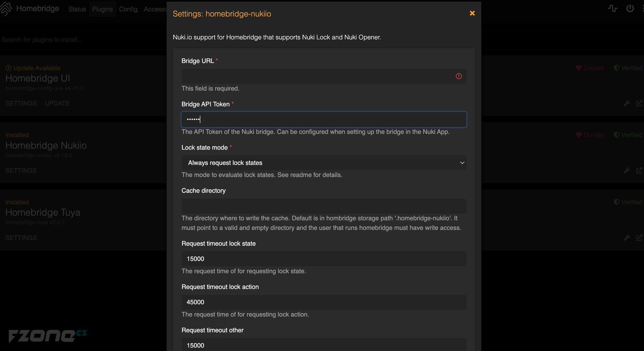Click Verified badge for Homebridge Nukiio
The image size is (644, 351).
pos(628,135)
